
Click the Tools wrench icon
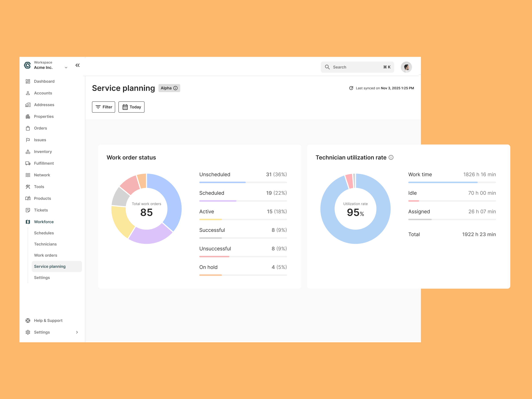point(28,187)
